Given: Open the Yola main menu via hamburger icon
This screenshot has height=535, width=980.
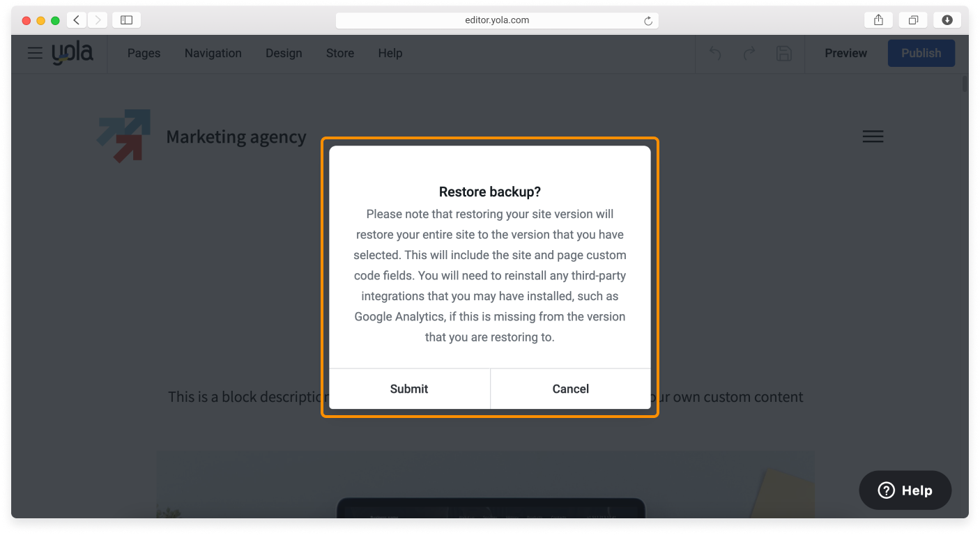Looking at the screenshot, I should [x=34, y=53].
